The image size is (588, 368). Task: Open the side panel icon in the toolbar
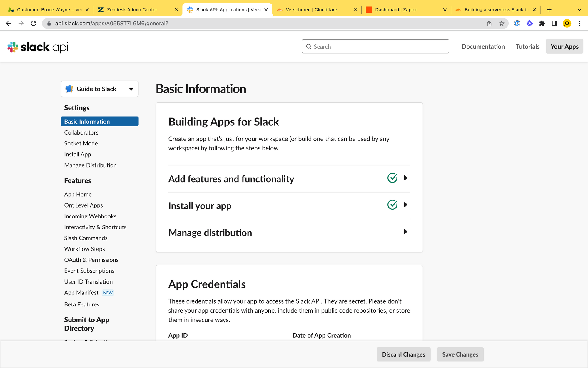554,23
